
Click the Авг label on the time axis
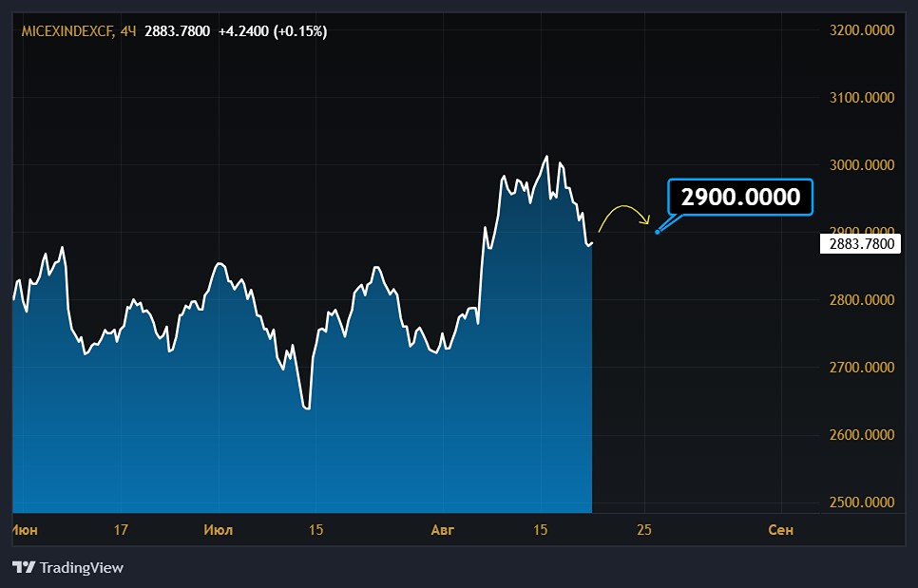click(x=443, y=530)
